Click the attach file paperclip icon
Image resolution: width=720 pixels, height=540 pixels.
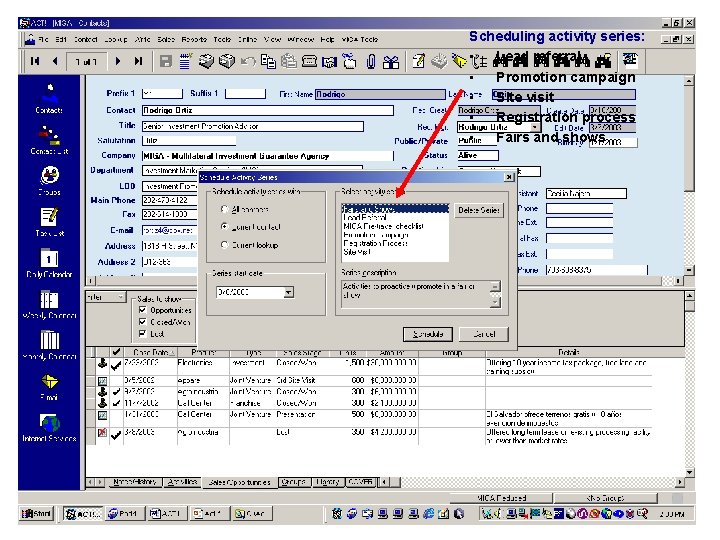[371, 62]
